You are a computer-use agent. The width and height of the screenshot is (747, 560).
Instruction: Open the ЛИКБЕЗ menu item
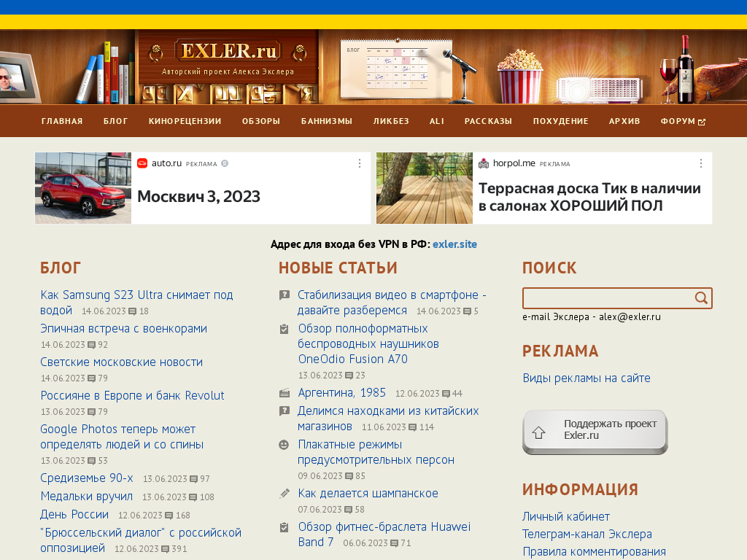point(391,121)
